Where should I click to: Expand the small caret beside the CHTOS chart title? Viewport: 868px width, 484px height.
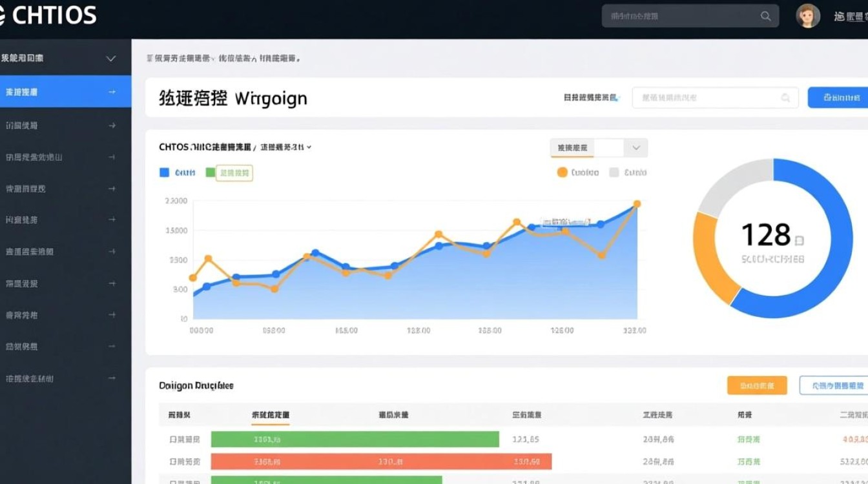click(309, 147)
